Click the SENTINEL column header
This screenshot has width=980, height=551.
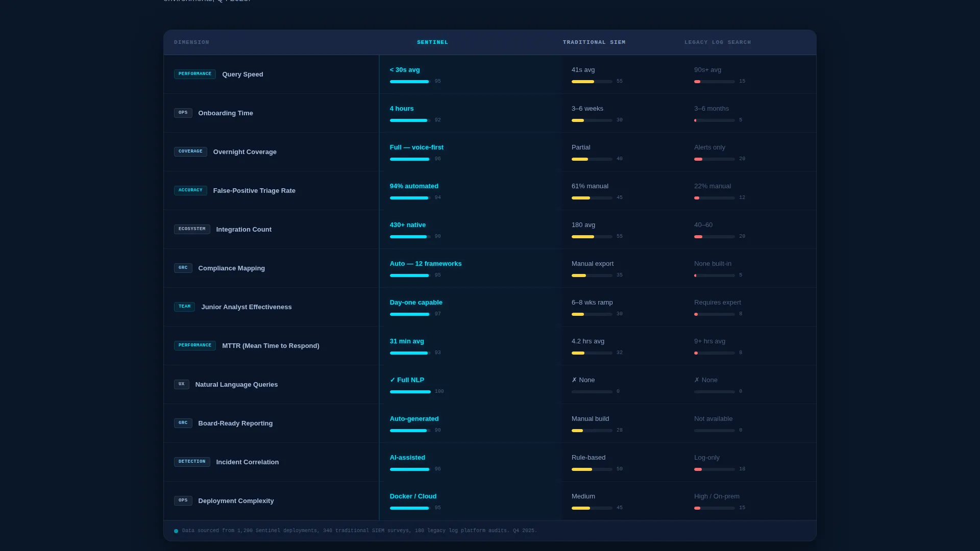[x=432, y=42]
